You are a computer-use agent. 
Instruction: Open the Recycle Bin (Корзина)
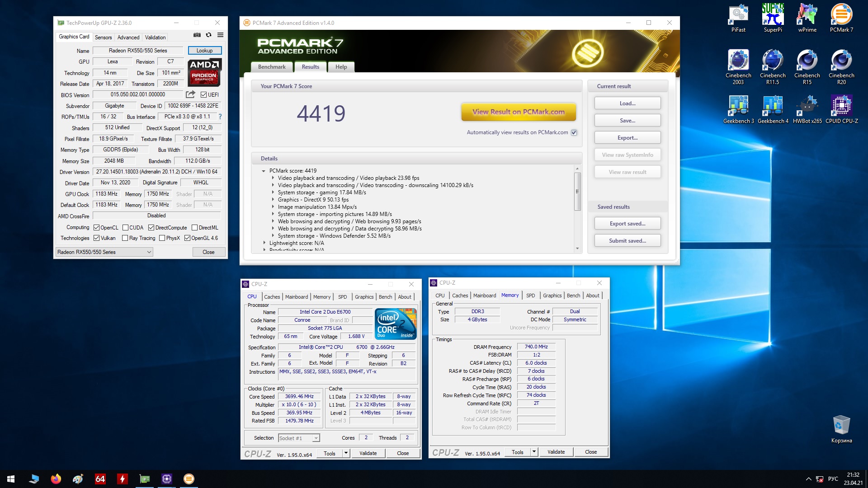click(x=841, y=429)
